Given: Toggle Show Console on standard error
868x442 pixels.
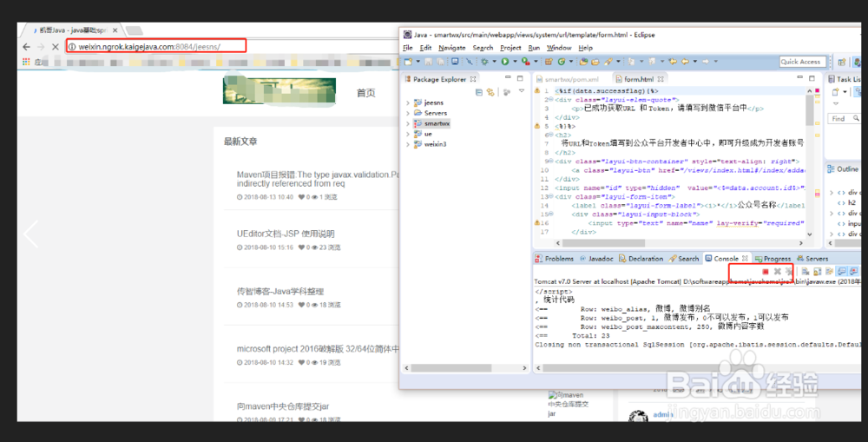Looking at the screenshot, I should [x=853, y=272].
